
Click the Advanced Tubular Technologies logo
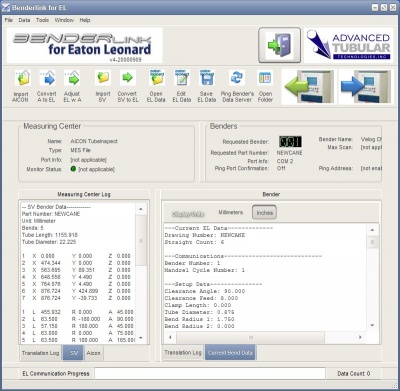click(349, 46)
